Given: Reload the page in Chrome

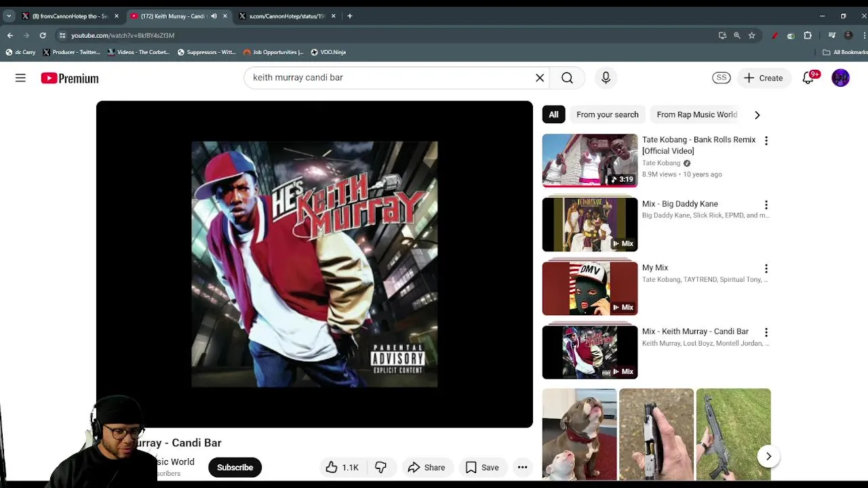Looking at the screenshot, I should tap(43, 35).
